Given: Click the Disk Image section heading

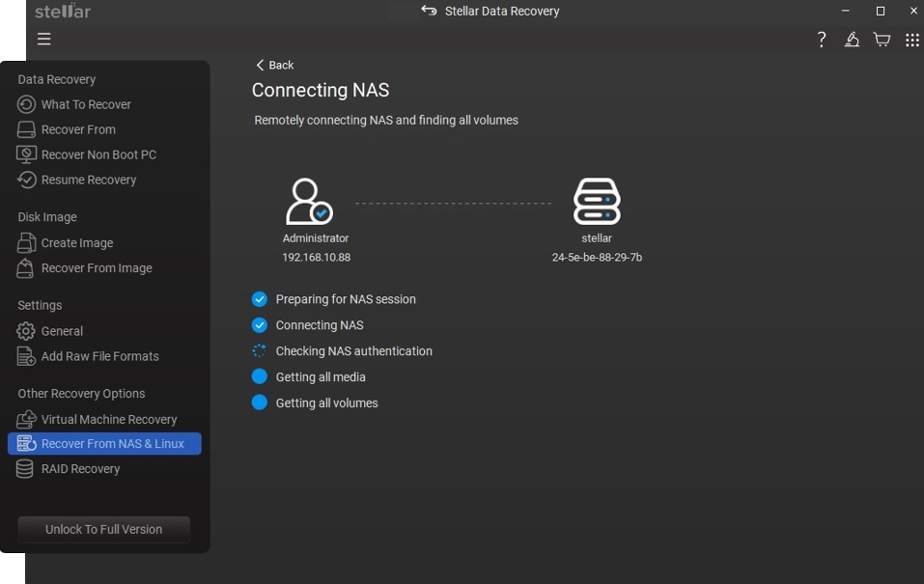Looking at the screenshot, I should click(x=47, y=217).
